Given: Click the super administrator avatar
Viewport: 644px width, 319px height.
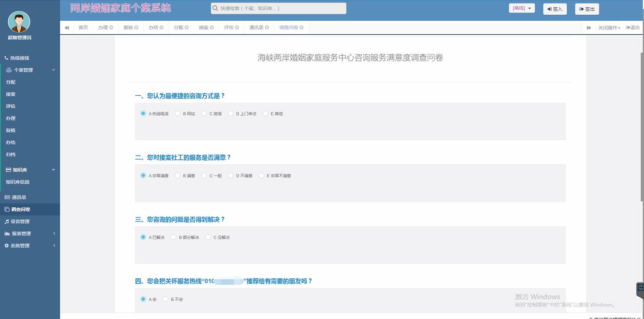Looking at the screenshot, I should pos(19,22).
